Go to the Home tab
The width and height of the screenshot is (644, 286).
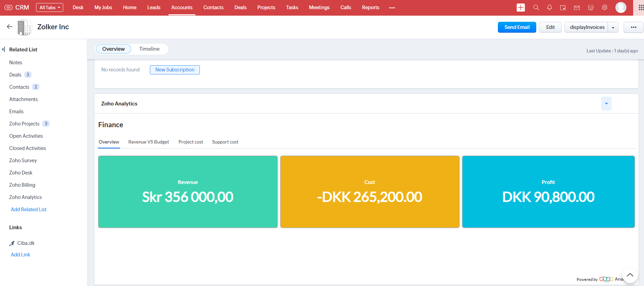pos(130,7)
